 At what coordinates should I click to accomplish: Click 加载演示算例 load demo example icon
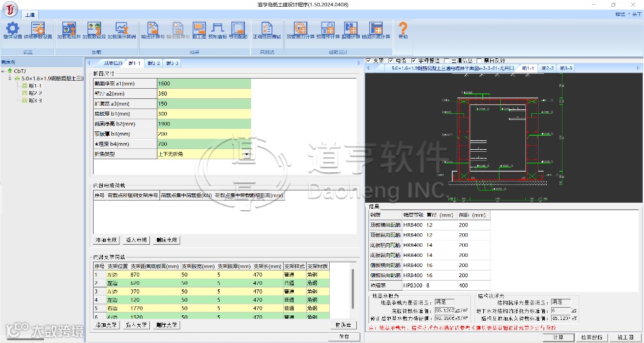(x=121, y=31)
